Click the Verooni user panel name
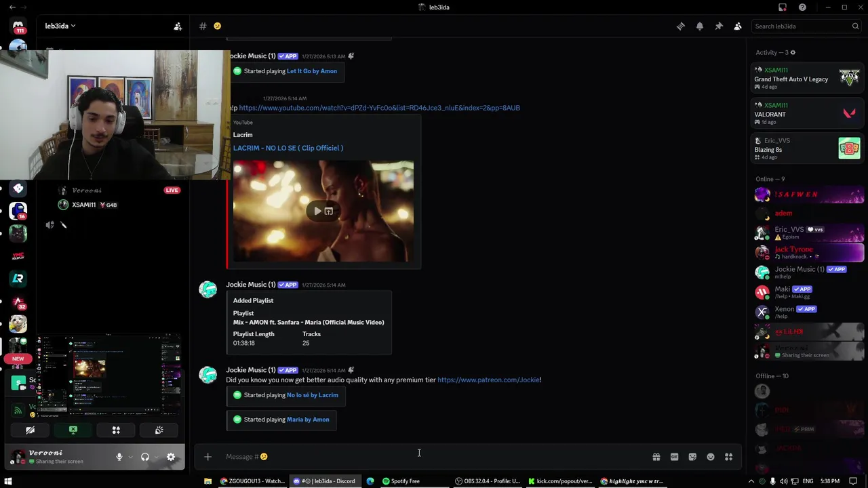This screenshot has height=488, width=868. [45, 453]
